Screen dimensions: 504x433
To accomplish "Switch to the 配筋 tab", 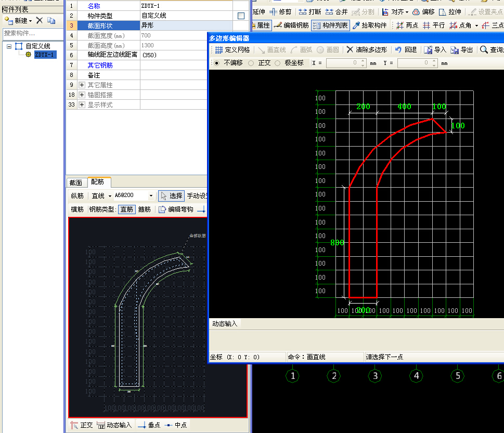I will [x=98, y=182].
